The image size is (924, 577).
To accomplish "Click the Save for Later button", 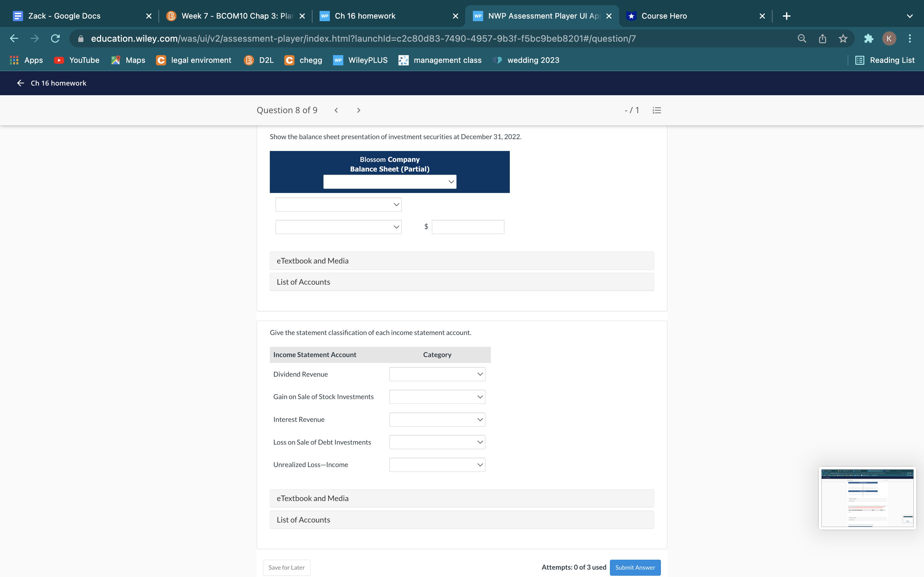I will point(287,567).
